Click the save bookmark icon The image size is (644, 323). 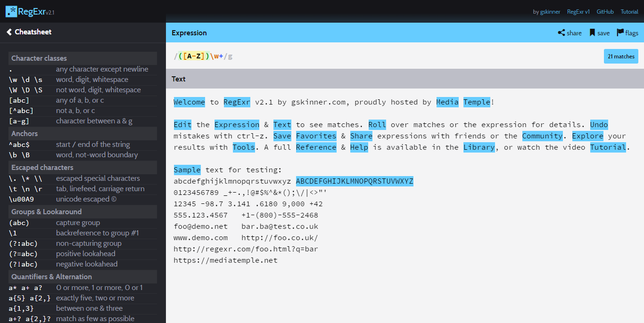(x=592, y=33)
